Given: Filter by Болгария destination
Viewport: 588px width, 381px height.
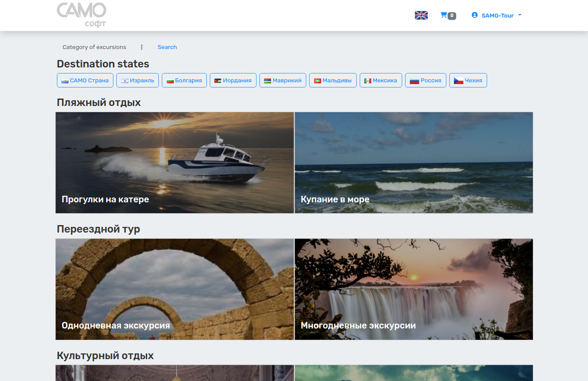Looking at the screenshot, I should 184,80.
